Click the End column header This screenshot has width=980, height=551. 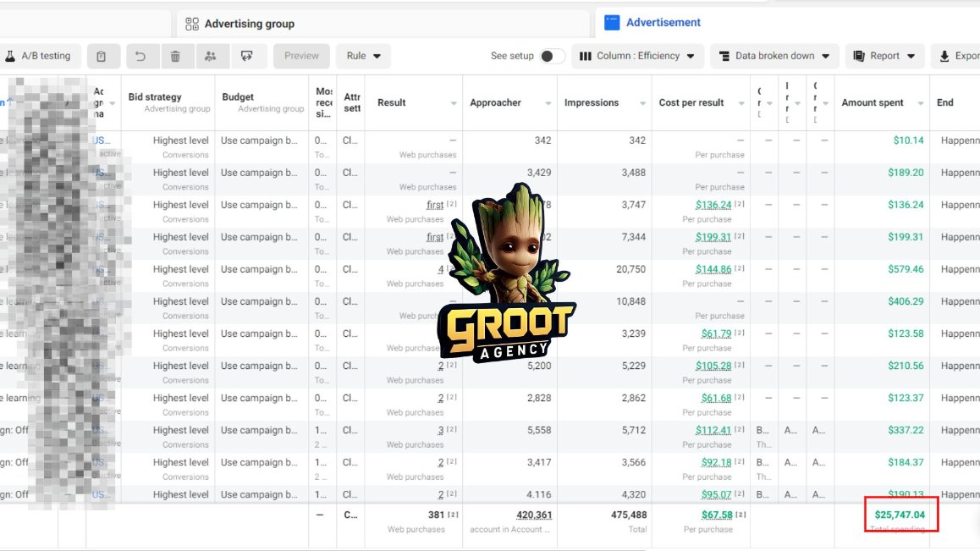click(945, 102)
